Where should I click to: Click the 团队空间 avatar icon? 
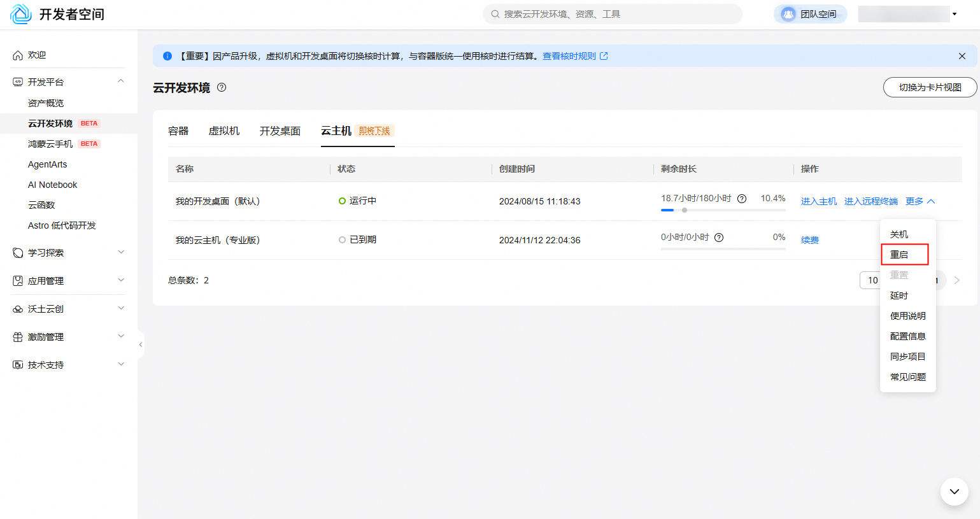[x=788, y=14]
